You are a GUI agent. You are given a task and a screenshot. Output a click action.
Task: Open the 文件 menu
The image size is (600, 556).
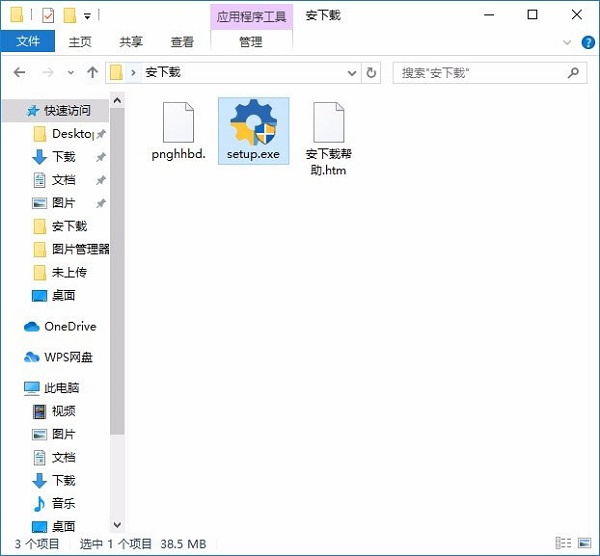click(28, 42)
